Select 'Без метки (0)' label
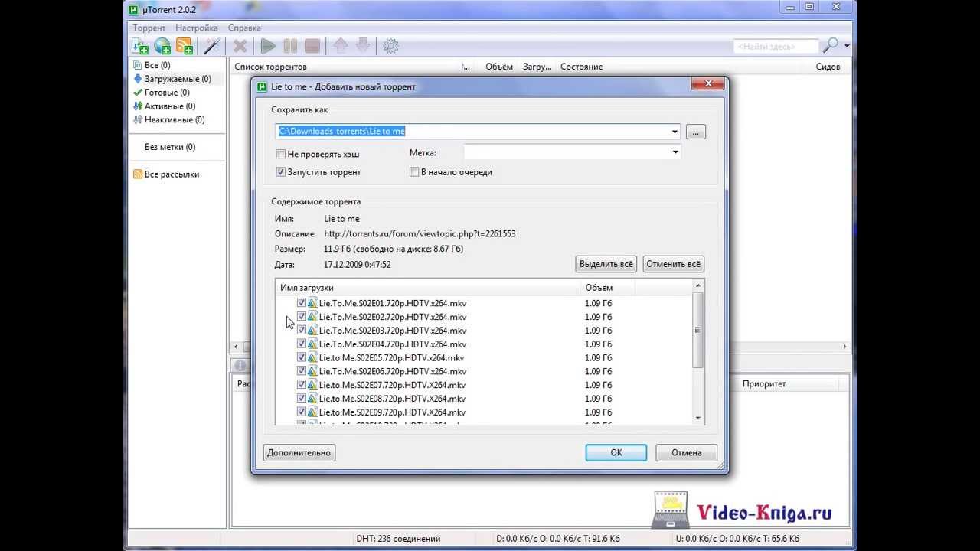980x551 pixels. 170,147
